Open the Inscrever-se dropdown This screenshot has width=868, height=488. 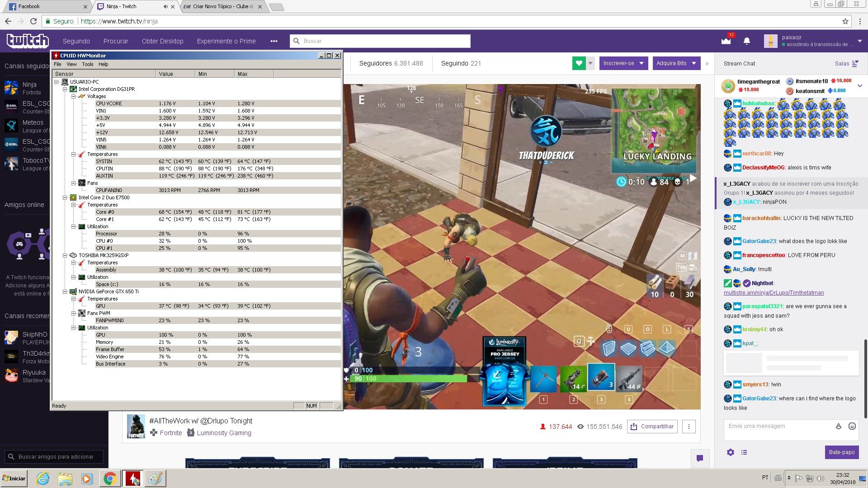623,63
